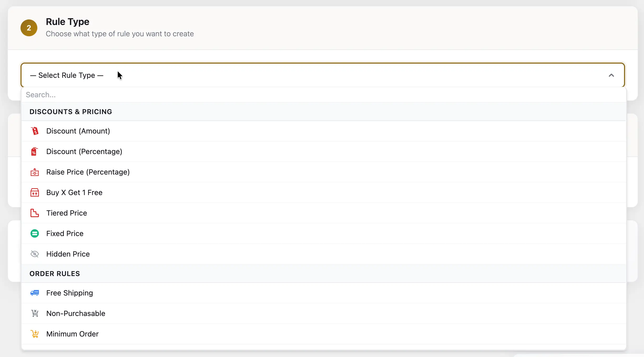
Task: Click the Discount (Percentage) tag icon
Action: pos(34,151)
